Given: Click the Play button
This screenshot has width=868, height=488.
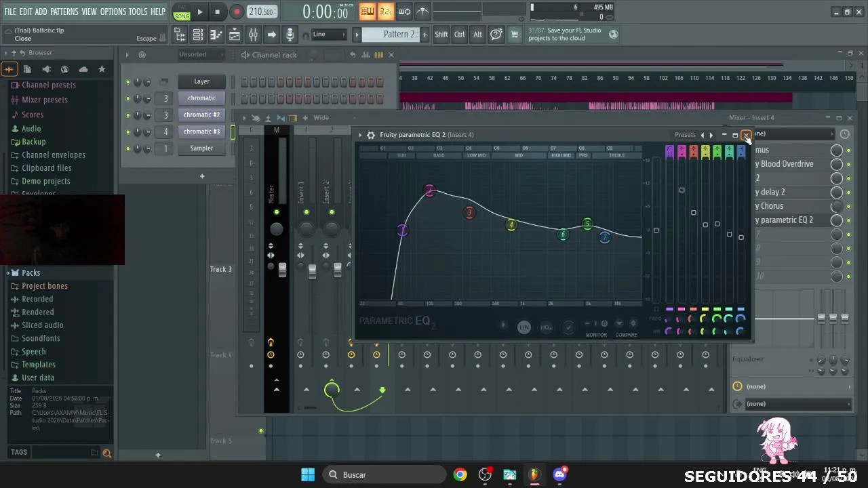Looking at the screenshot, I should 199,12.
